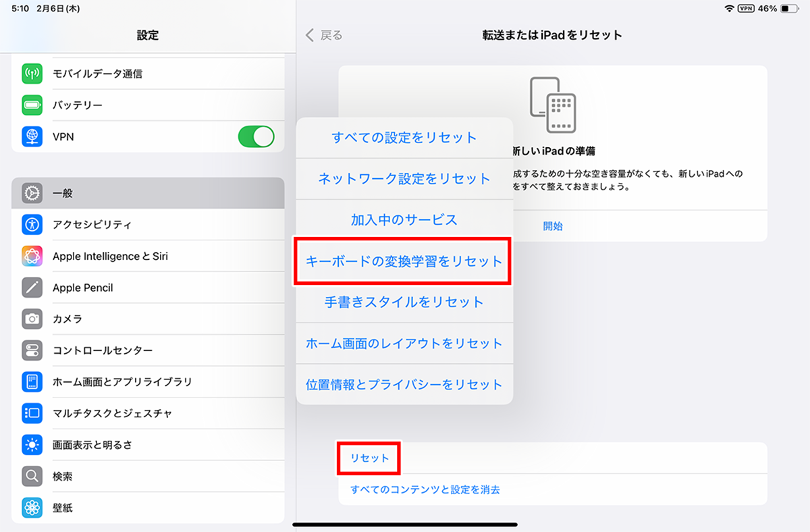Choose 手書きスタイルをリセット
This screenshot has height=532, width=810.
[404, 302]
